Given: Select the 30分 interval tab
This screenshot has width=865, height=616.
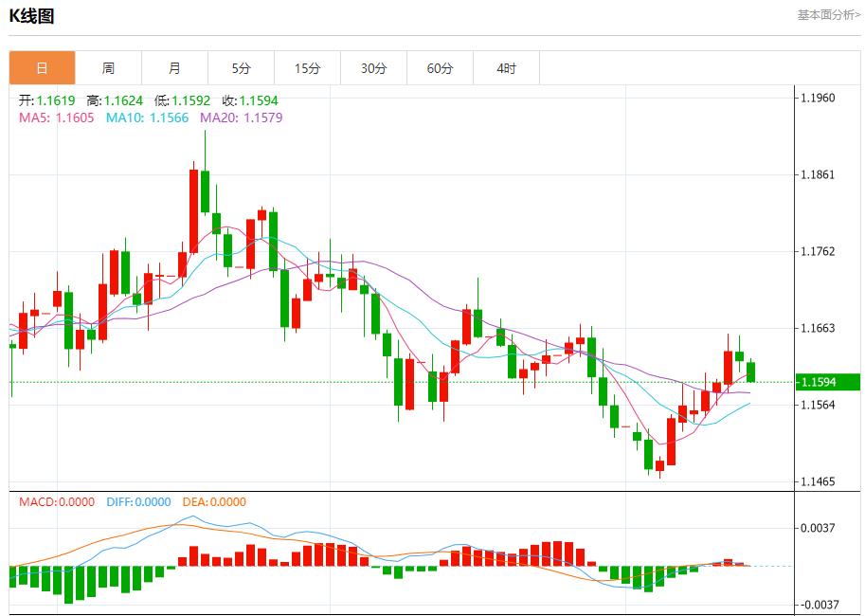Looking at the screenshot, I should (x=373, y=68).
